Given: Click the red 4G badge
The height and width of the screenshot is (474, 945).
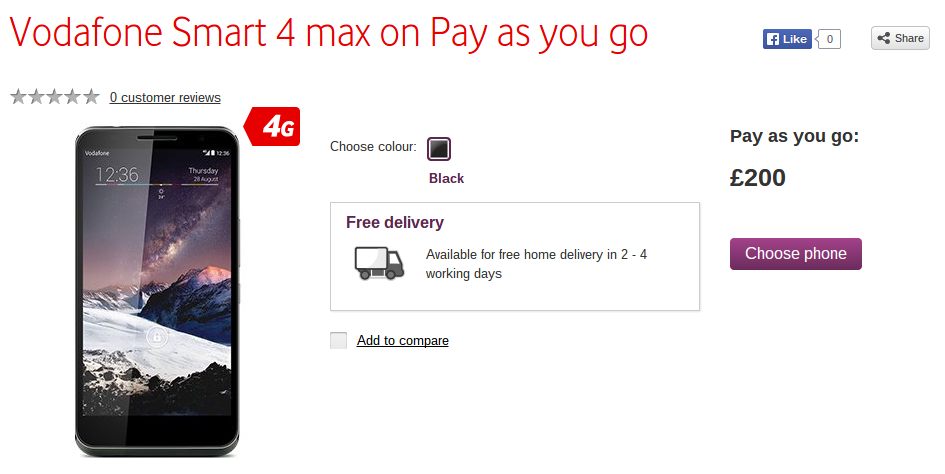Looking at the screenshot, I should click(x=272, y=127).
